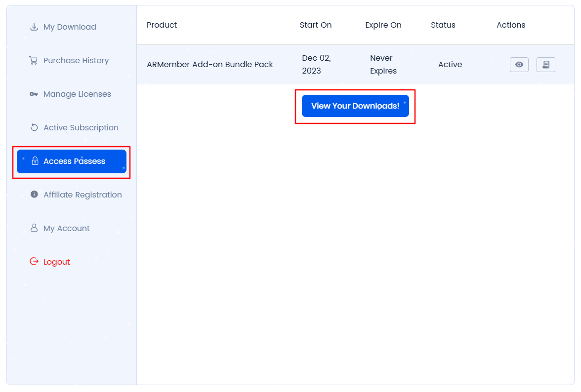Click the Never Expires cell
Viewport: 581px width, 392px height.
(x=383, y=64)
